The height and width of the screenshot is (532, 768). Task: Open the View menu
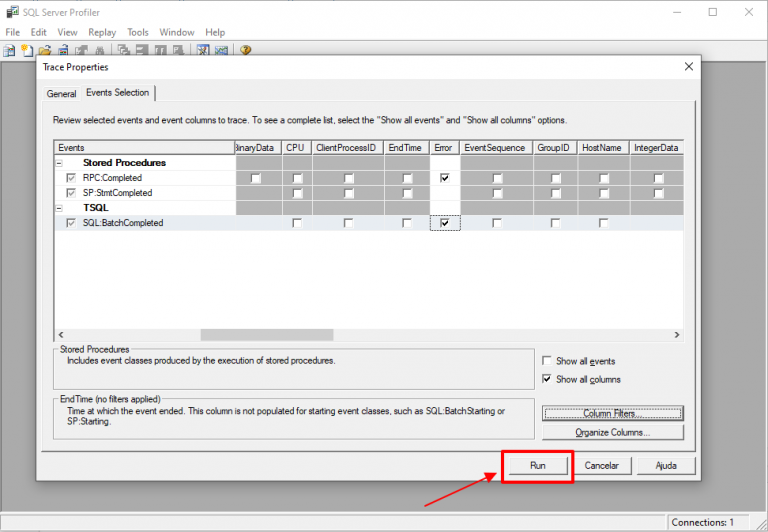pos(68,32)
